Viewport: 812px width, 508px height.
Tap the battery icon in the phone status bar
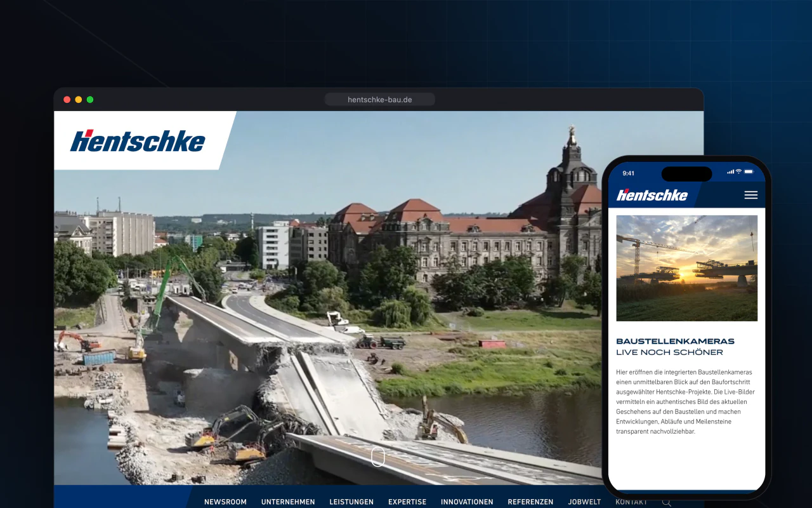tap(749, 171)
